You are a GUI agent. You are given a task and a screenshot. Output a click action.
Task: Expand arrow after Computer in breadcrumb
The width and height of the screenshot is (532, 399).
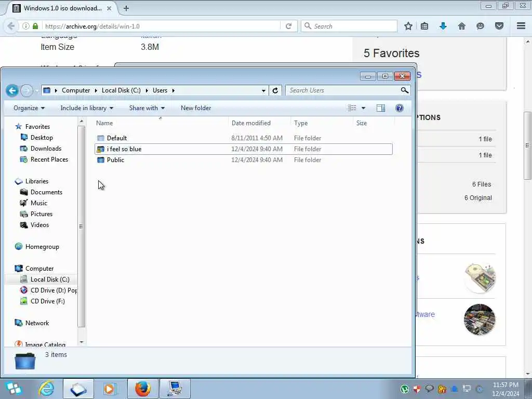coord(96,90)
